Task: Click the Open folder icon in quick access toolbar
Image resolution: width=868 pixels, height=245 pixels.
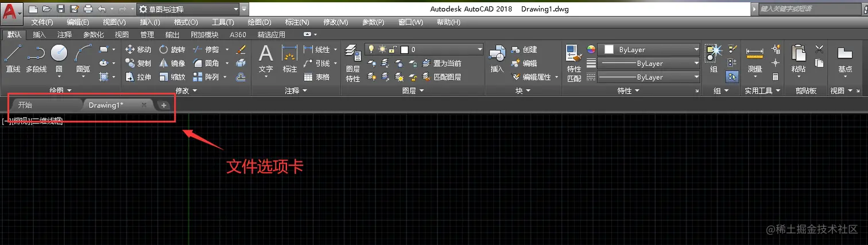Action: click(46, 9)
